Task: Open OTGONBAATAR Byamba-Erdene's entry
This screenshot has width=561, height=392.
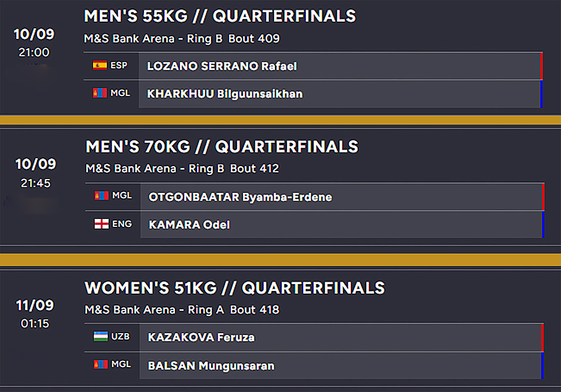Action: coord(240,197)
